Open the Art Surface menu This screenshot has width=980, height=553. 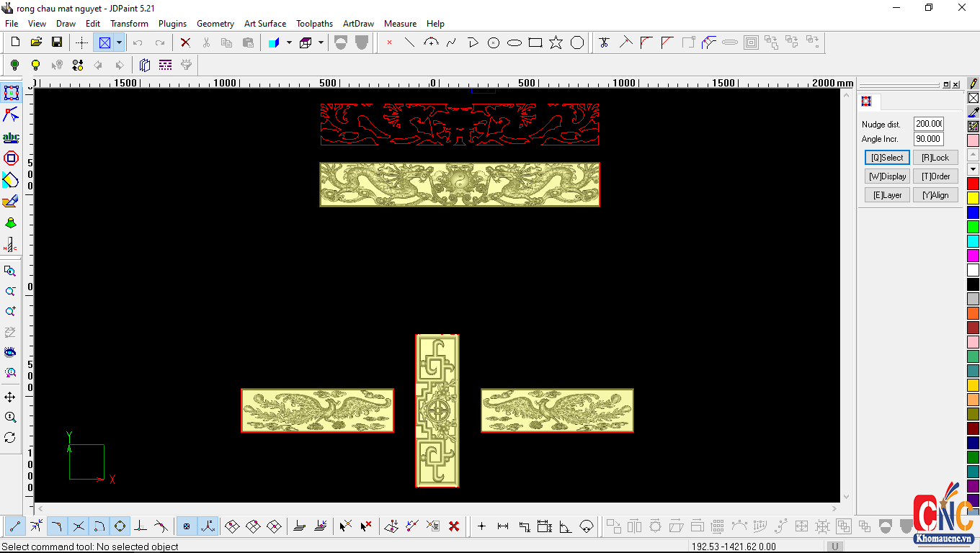coord(264,24)
